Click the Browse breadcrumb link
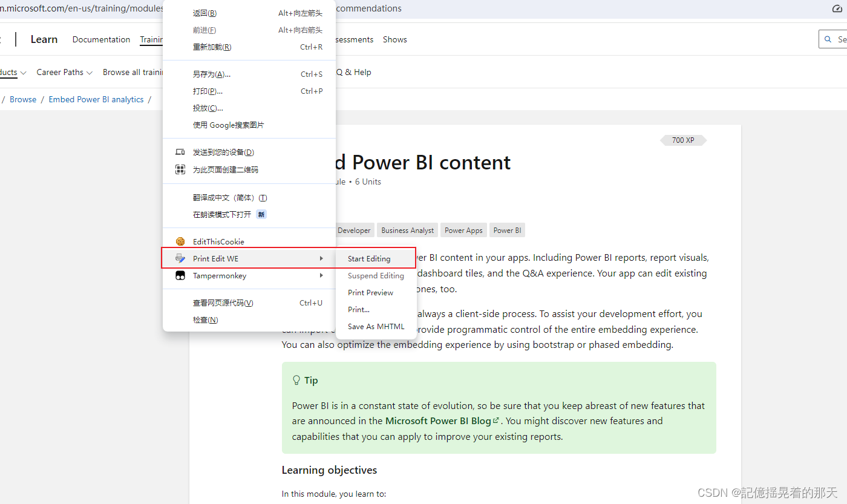847x504 pixels. tap(23, 99)
